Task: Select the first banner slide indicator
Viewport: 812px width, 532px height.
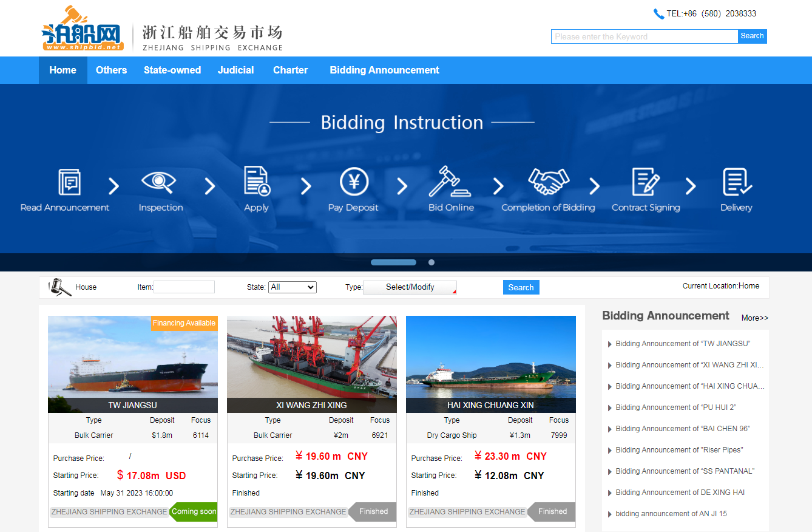Action: click(x=393, y=262)
